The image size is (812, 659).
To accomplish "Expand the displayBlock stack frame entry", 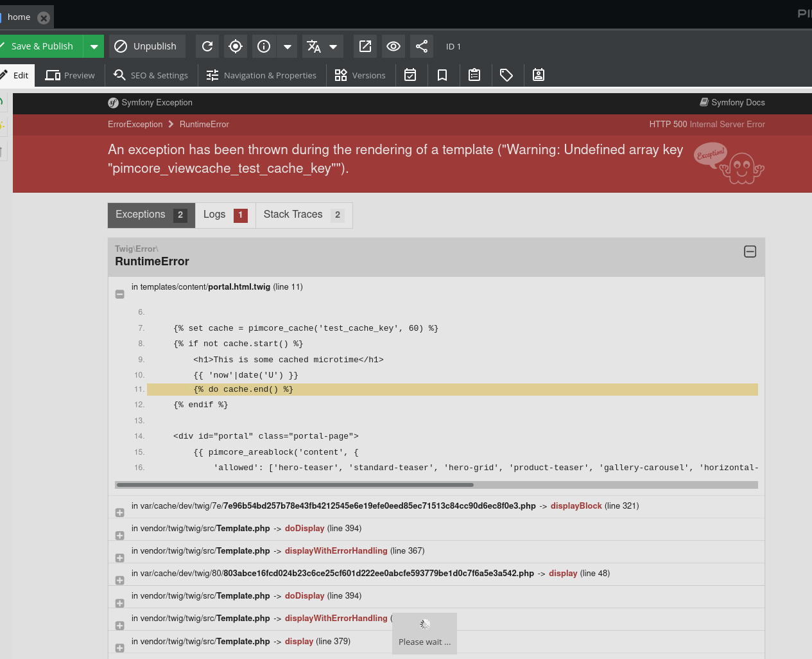I will [x=119, y=513].
